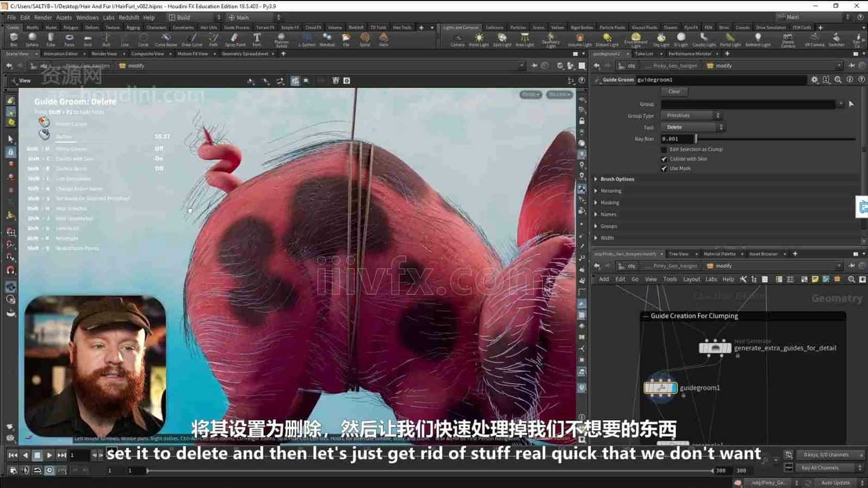Select the Spiral shelf tool
The width and height of the screenshot is (868, 488).
(x=365, y=40)
